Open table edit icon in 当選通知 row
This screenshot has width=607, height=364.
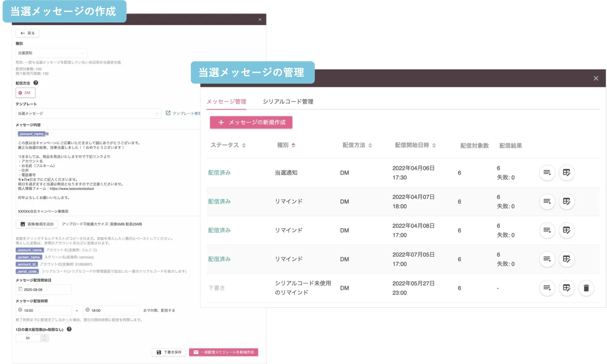tap(567, 173)
